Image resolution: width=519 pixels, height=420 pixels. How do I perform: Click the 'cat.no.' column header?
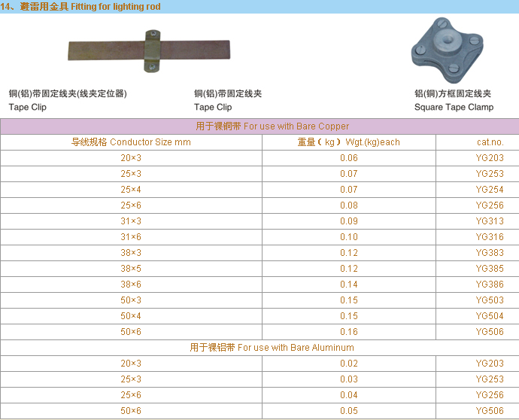click(x=490, y=142)
